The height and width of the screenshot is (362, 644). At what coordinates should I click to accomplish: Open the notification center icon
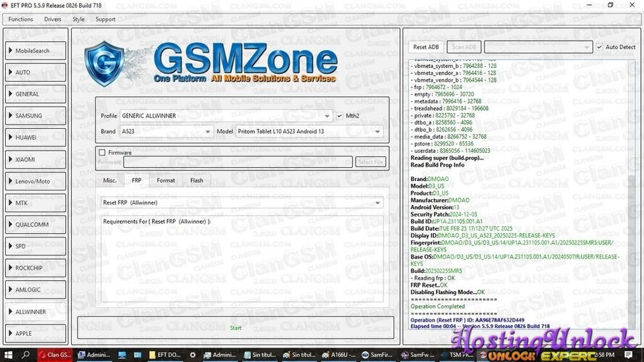coord(628,355)
